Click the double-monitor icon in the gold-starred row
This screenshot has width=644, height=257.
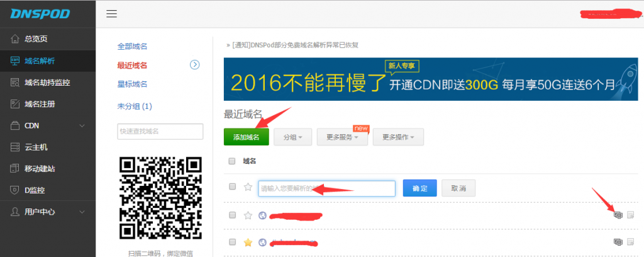[x=618, y=242]
